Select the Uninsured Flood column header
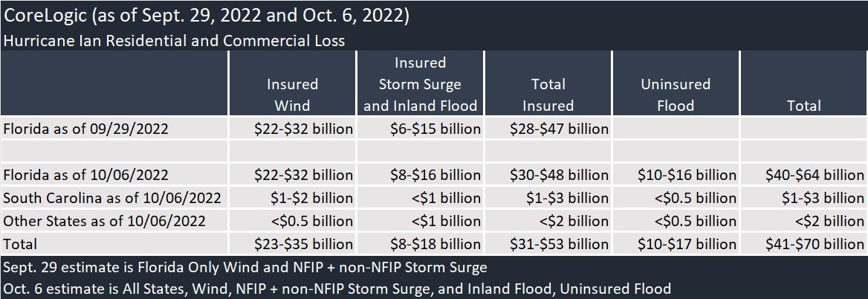Image resolution: width=868 pixels, height=299 pixels. click(676, 94)
